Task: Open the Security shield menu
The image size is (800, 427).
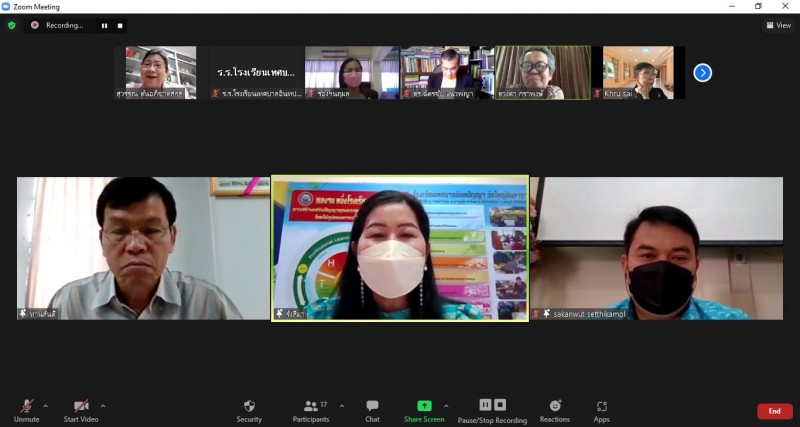Action: pos(249,411)
